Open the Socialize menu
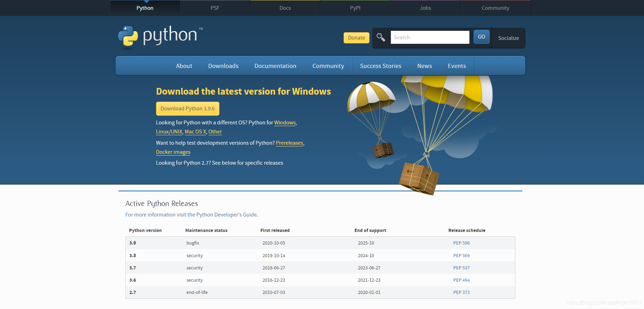 coord(509,38)
